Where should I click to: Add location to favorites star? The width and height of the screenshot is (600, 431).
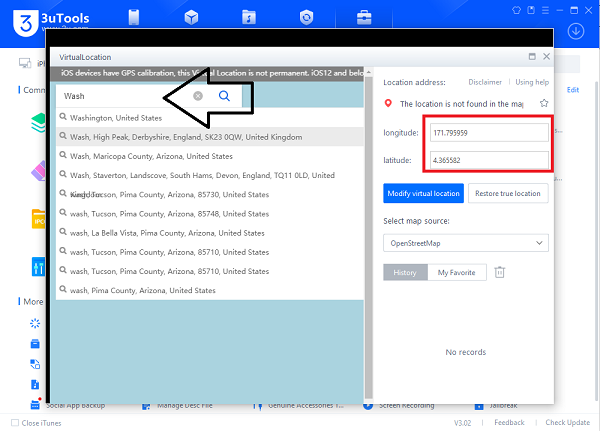click(x=544, y=103)
